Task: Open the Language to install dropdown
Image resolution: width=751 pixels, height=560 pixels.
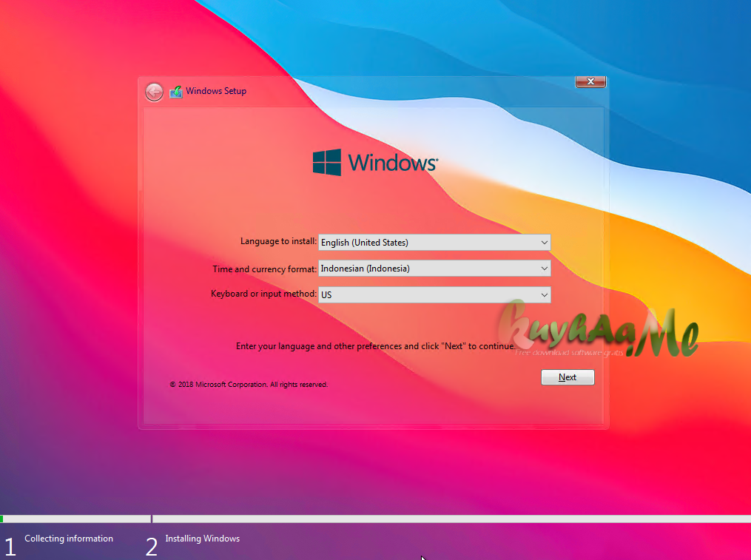Action: [434, 243]
